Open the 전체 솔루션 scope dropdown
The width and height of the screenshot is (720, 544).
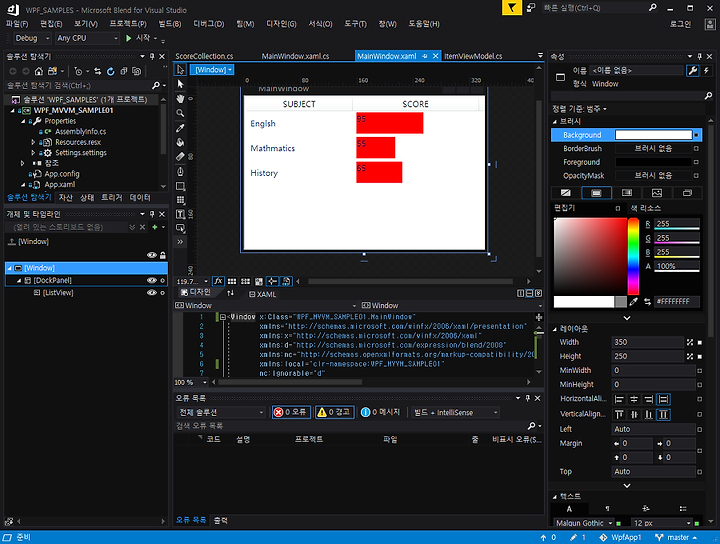pyautogui.click(x=221, y=412)
